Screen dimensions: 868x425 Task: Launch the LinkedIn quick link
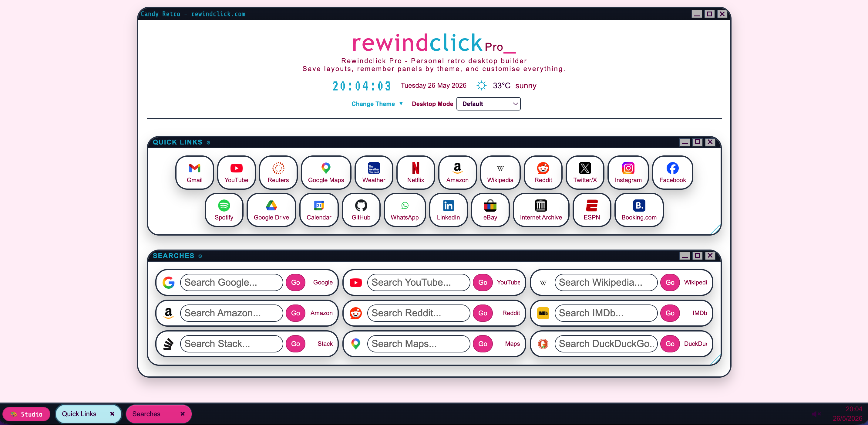coord(448,210)
